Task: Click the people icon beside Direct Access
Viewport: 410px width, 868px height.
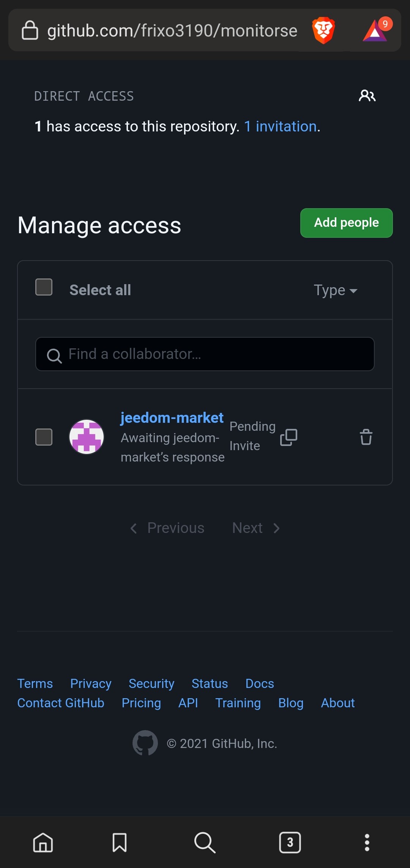Action: (367, 96)
